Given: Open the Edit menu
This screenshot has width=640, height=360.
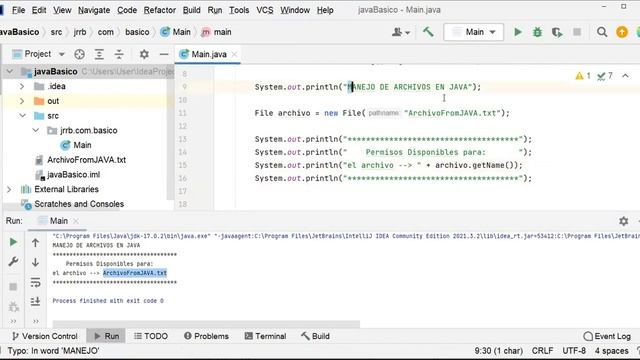Looking at the screenshot, I should 39,10.
